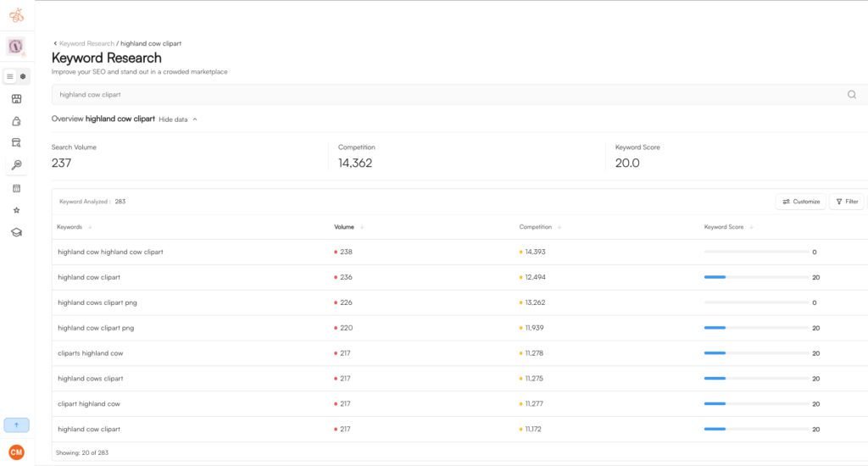Open the graduation cap learning icon
The height and width of the screenshot is (466, 868).
pyautogui.click(x=16, y=232)
